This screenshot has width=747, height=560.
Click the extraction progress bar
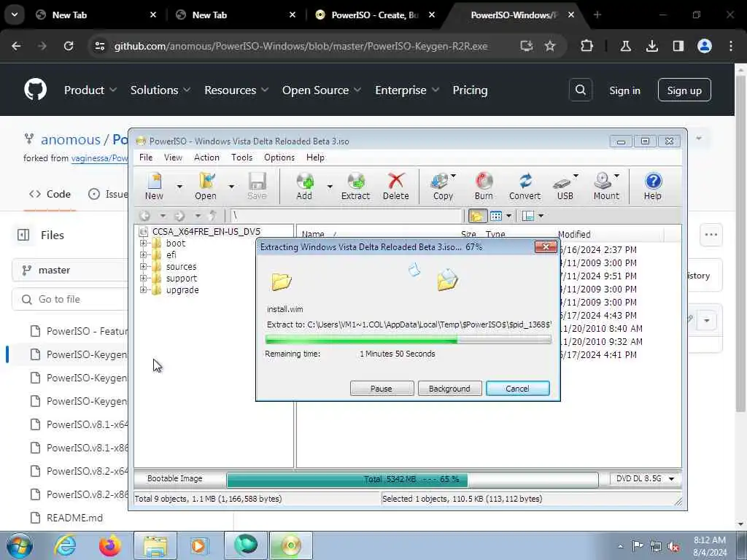[409, 340]
